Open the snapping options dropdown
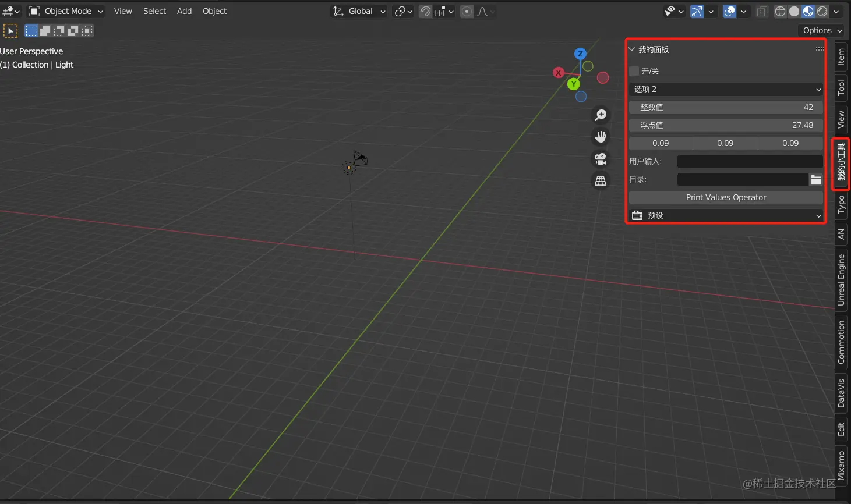The image size is (851, 504). (444, 11)
